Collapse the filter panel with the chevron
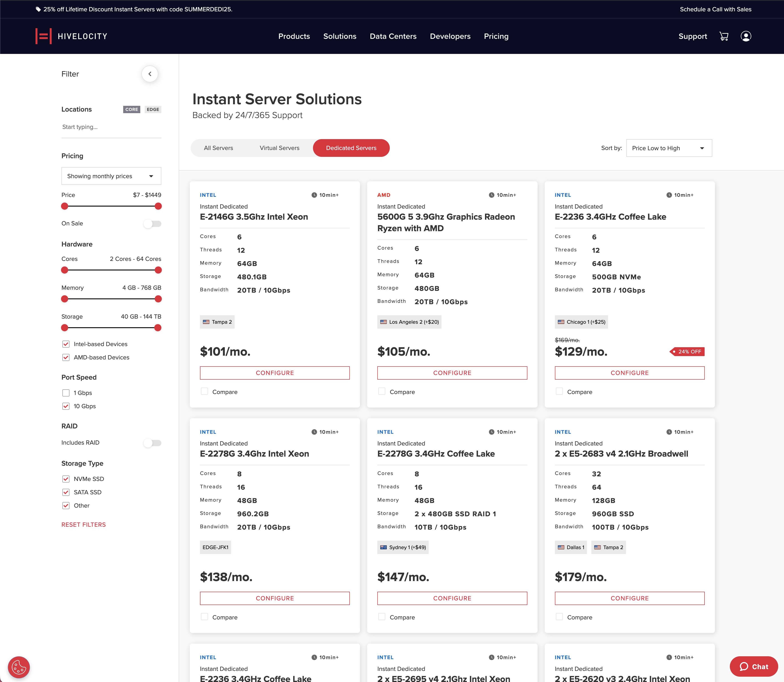 (150, 74)
